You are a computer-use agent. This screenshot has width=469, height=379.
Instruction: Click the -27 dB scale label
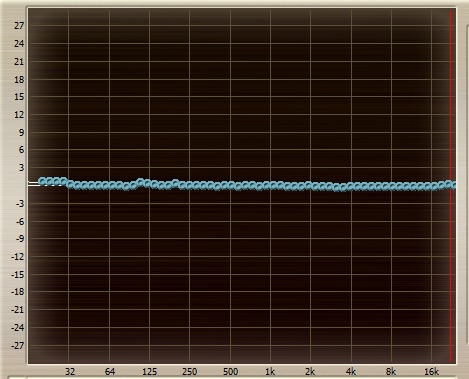tap(18, 345)
